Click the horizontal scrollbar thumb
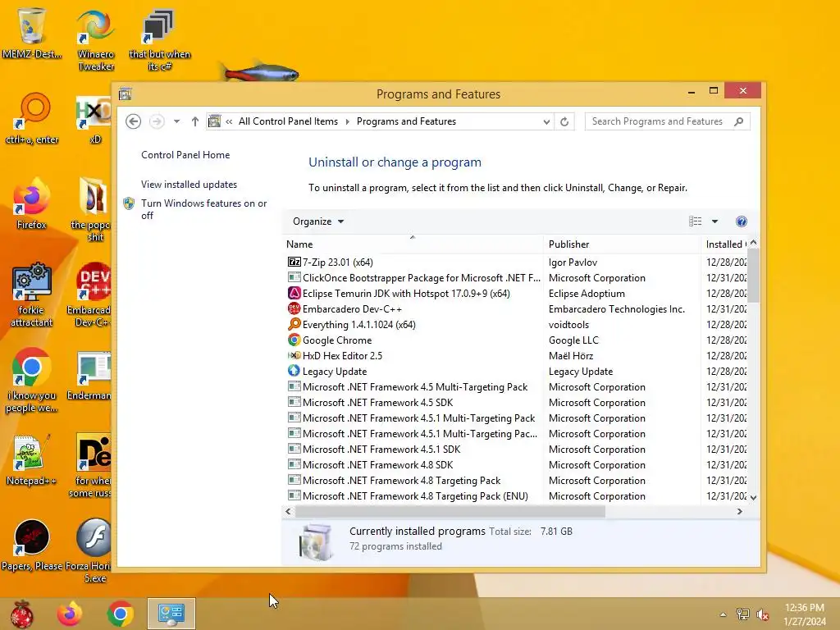The image size is (840, 630). [450, 512]
